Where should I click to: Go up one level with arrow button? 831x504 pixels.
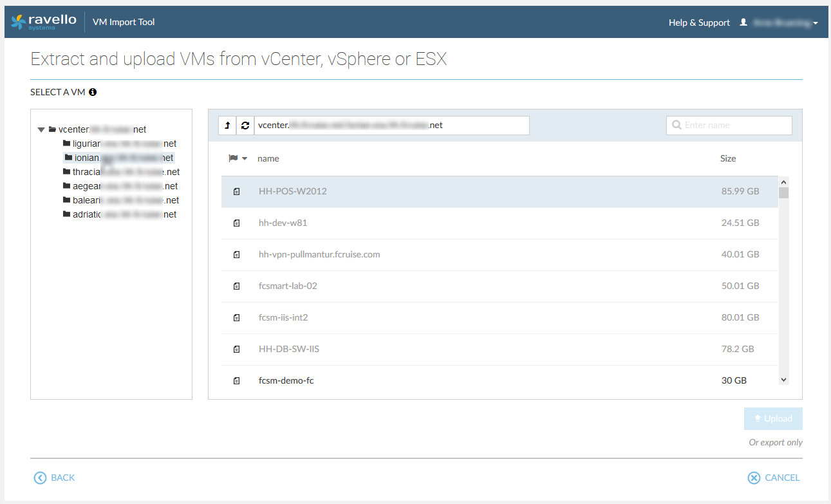(227, 126)
